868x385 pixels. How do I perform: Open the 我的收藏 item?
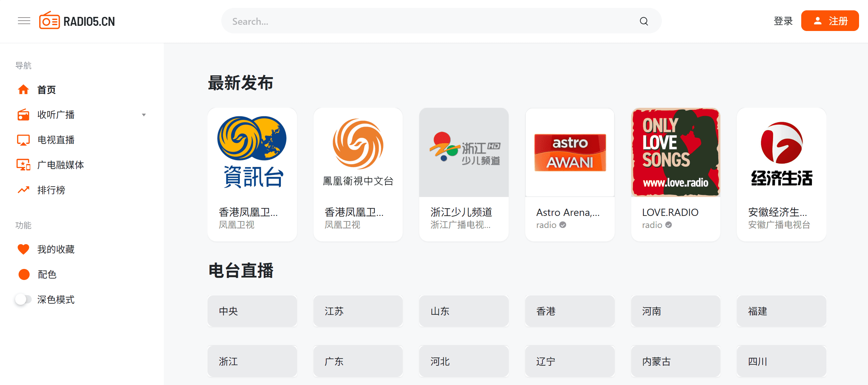click(x=82, y=249)
